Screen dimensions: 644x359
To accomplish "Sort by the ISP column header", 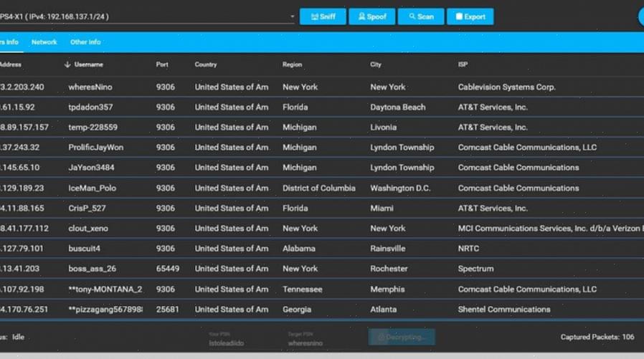I will 463,64.
